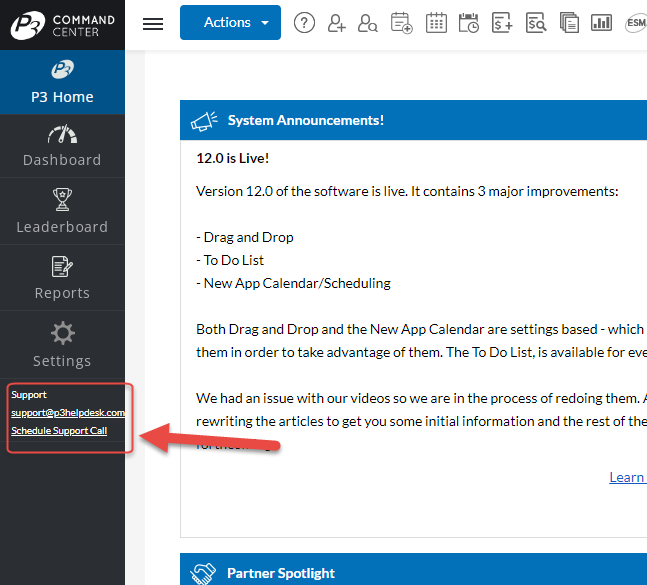This screenshot has height=585, width=647.
Task: Open the calendar grid icon
Action: [436, 23]
